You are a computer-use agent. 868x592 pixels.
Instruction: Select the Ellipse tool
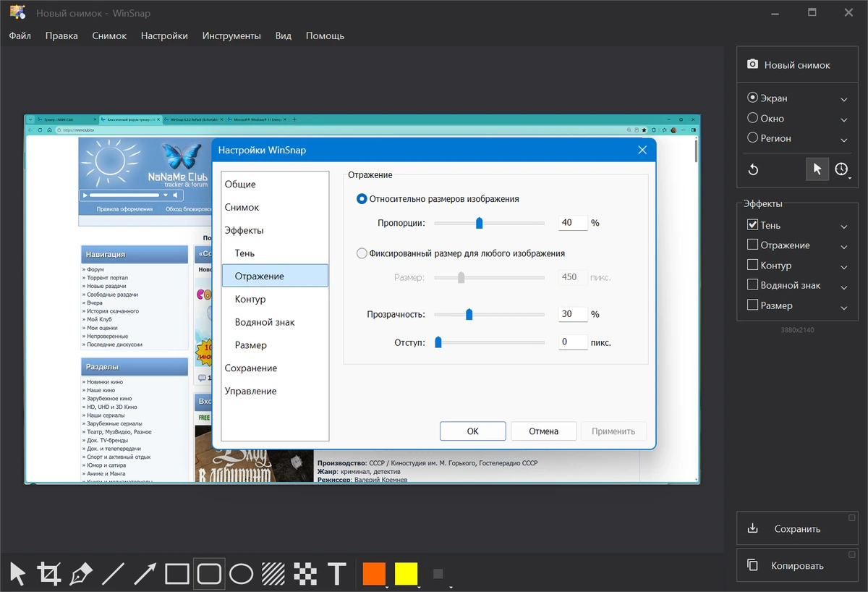(241, 574)
